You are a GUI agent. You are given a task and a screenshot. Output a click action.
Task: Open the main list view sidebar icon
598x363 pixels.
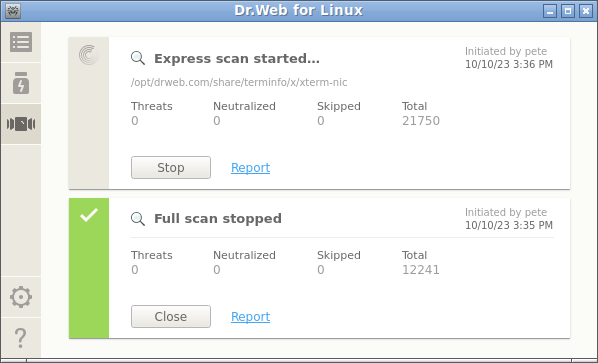(x=21, y=42)
